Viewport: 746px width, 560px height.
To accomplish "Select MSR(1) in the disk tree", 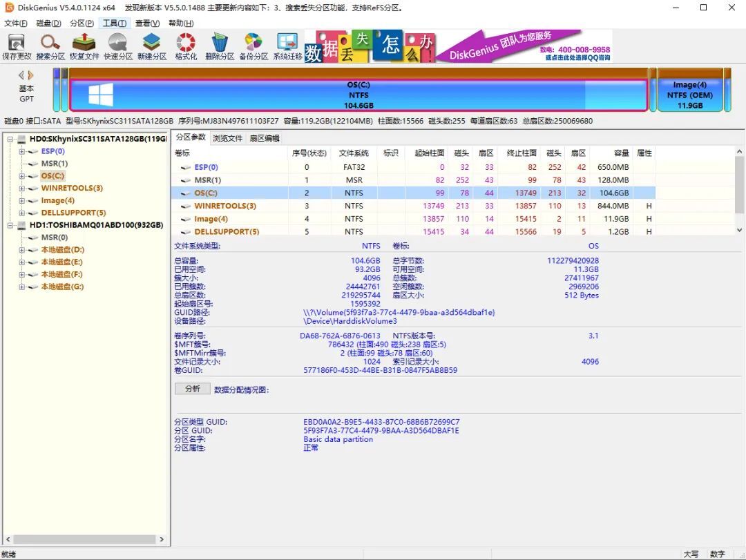I will tap(55, 164).
